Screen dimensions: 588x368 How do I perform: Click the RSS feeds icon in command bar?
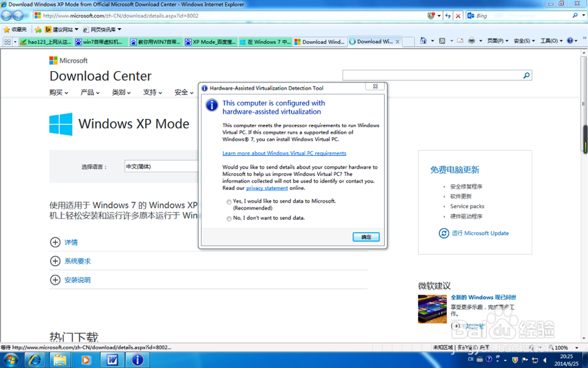coord(442,41)
